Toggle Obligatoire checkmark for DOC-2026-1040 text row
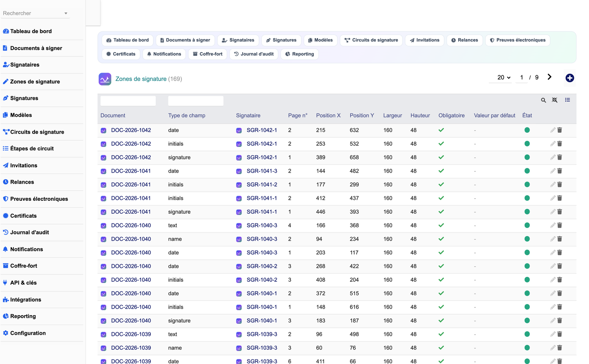The height and width of the screenshot is (364, 589). [x=441, y=225]
